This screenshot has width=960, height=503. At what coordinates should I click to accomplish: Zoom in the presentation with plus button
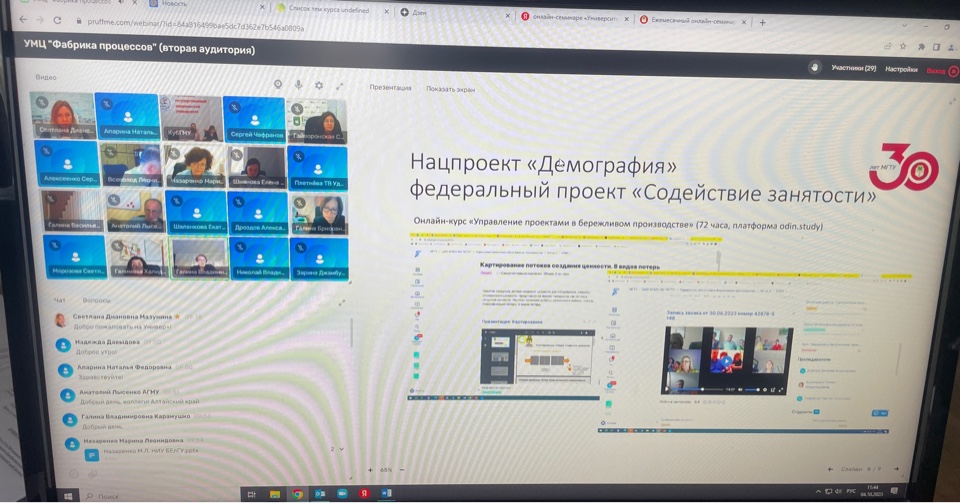pyautogui.click(x=370, y=470)
